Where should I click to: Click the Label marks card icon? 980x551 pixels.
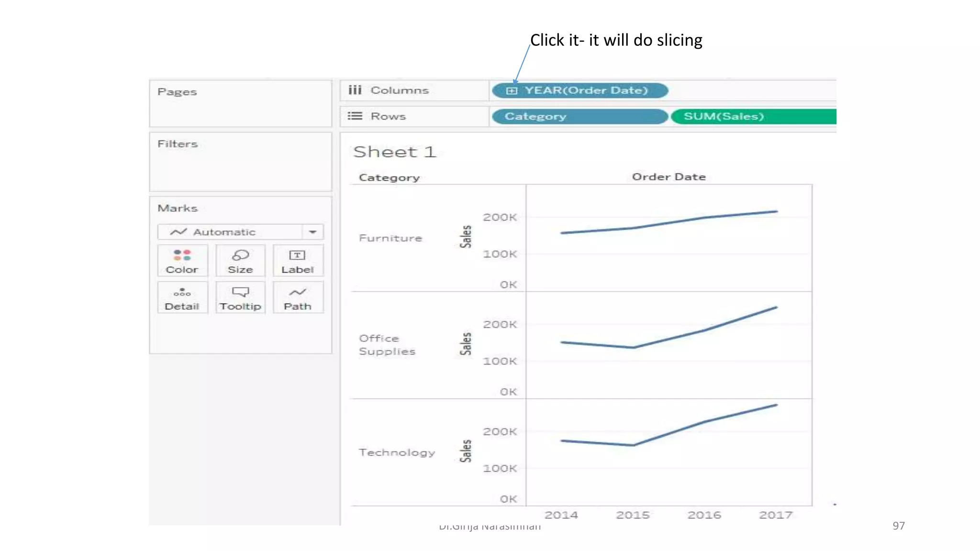click(x=297, y=255)
